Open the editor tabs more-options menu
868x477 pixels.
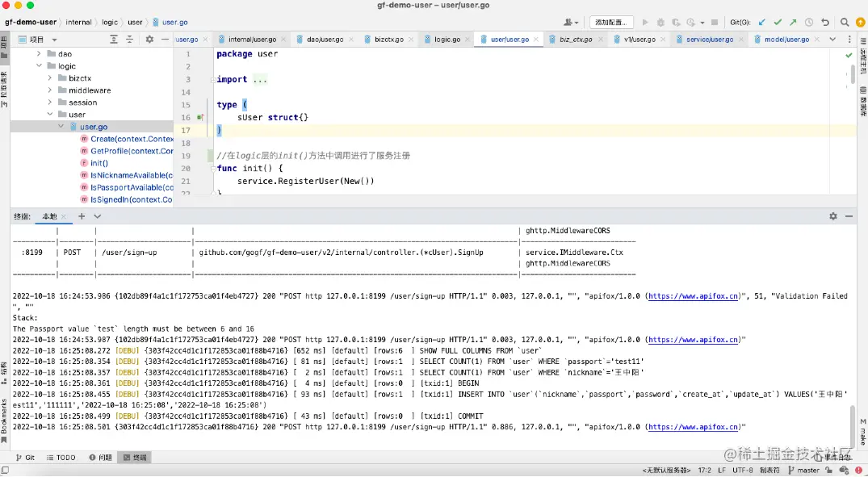[x=849, y=40]
